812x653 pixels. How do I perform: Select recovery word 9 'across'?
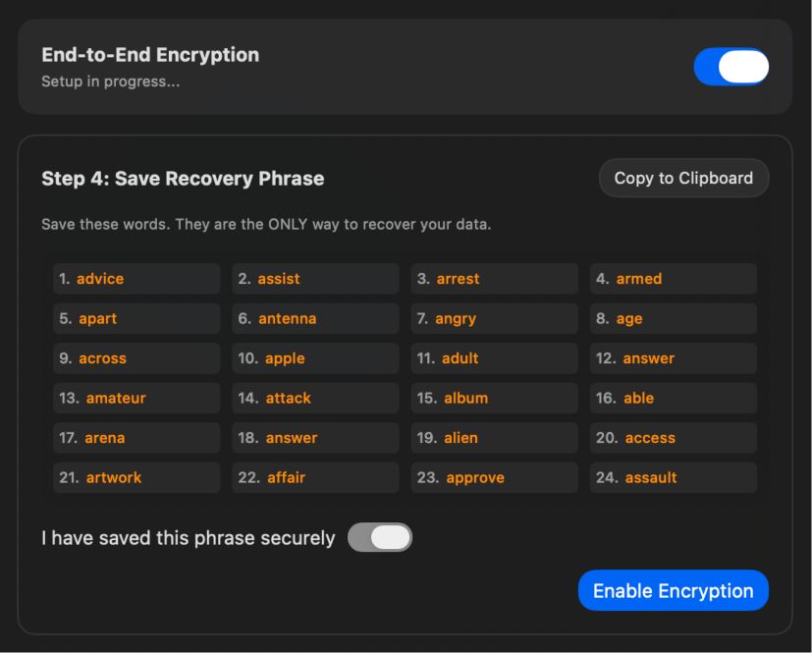(135, 357)
